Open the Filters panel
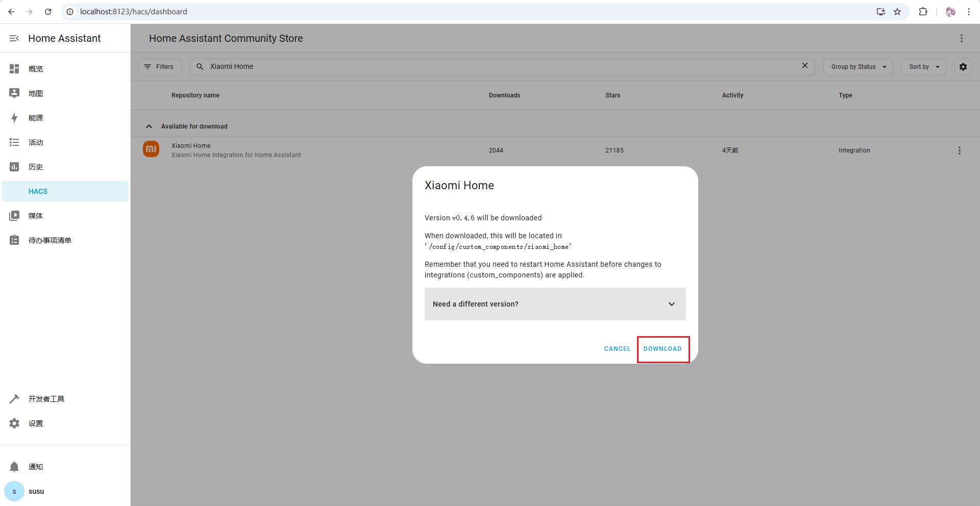Viewport: 980px width, 506px height. [160, 67]
